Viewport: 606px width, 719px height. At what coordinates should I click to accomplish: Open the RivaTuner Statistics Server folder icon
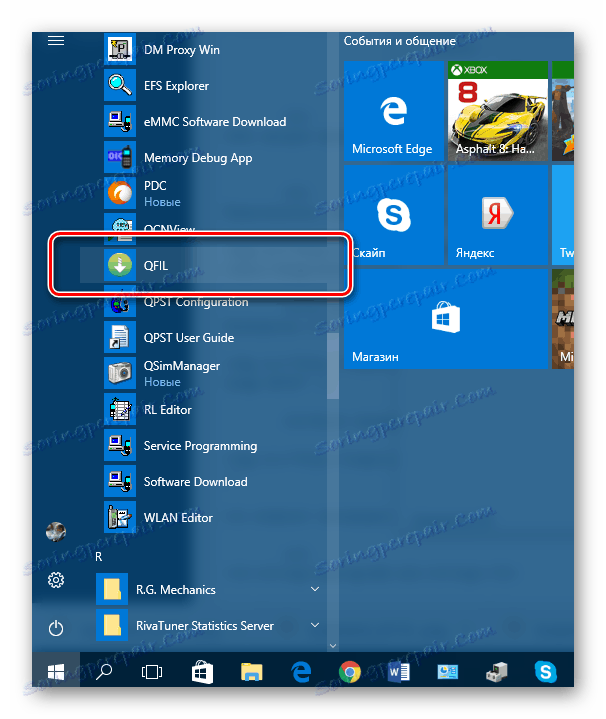coord(112,625)
